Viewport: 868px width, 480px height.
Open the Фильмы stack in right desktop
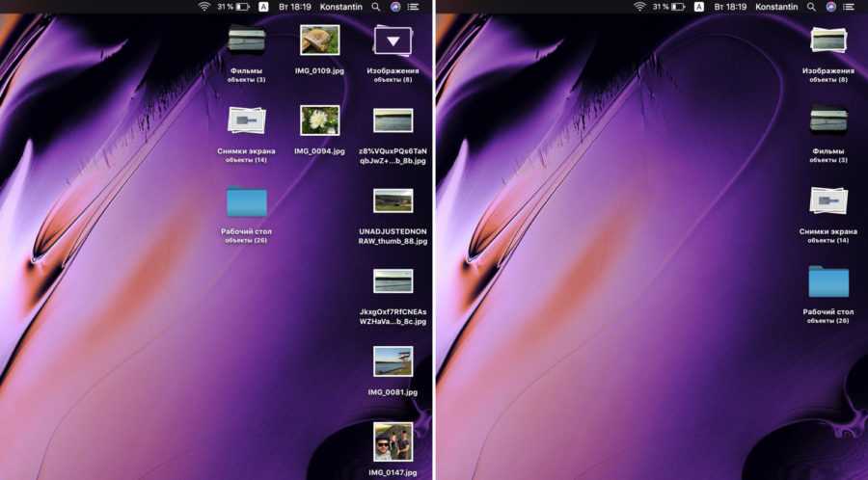pyautogui.click(x=828, y=120)
